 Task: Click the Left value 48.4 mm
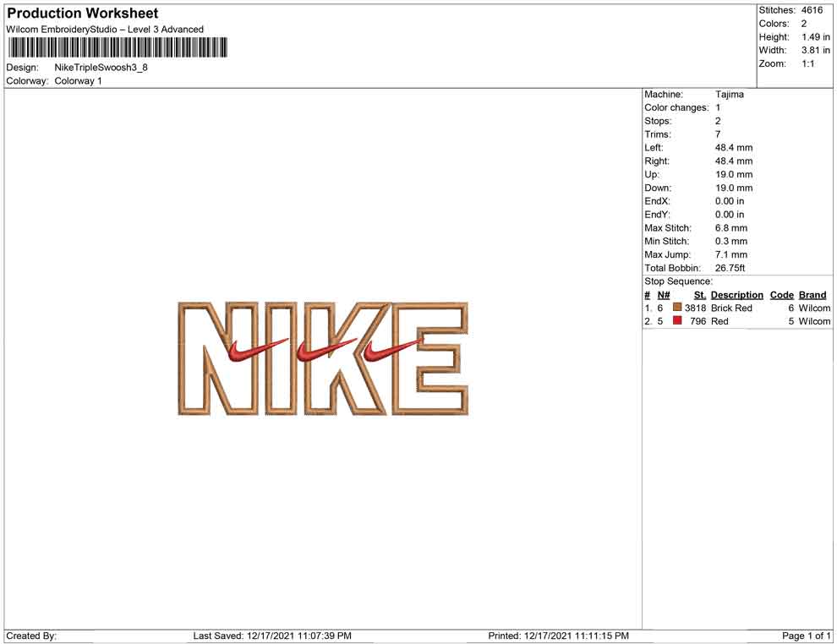(x=734, y=147)
